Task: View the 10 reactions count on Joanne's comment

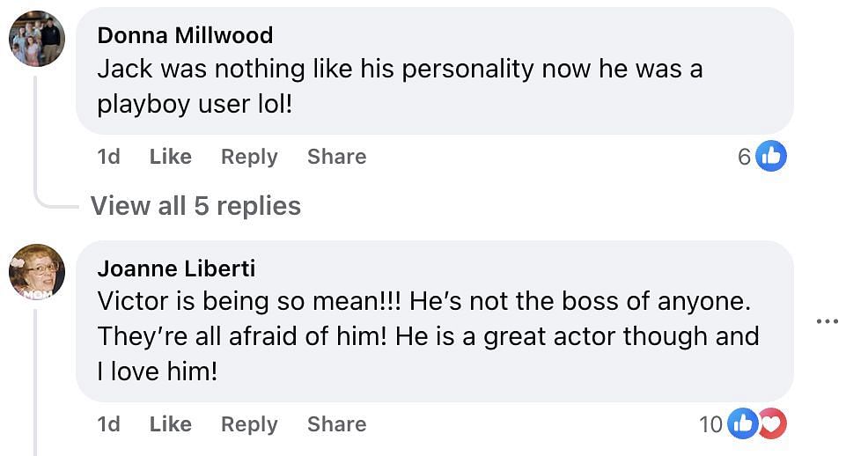Action: 710,425
